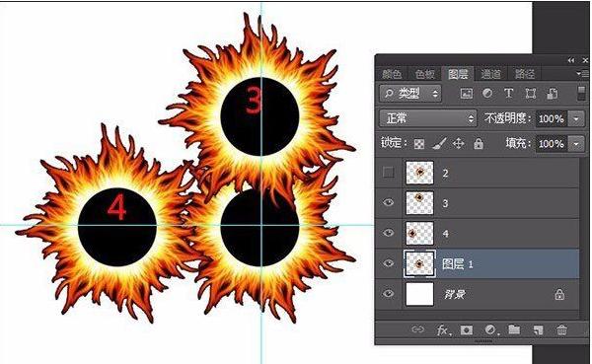
Task: Filter layers by adjustment layer icon
Action: 487,93
